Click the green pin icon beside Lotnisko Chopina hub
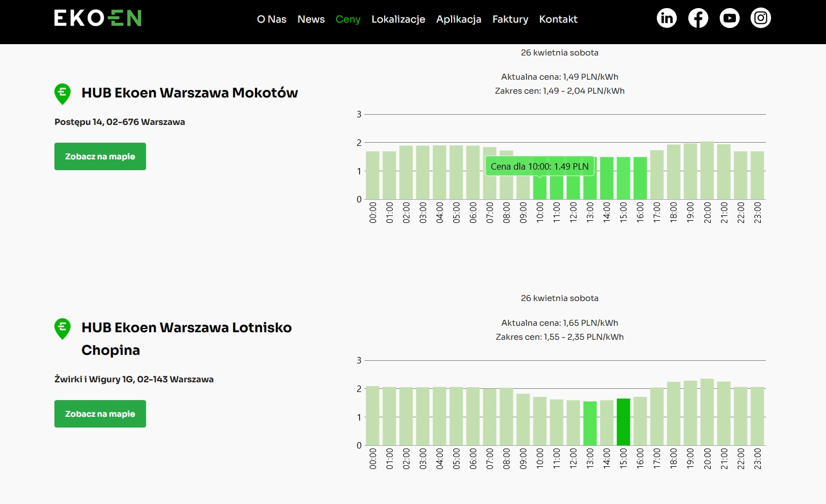Screen dimensions: 826x504 [63, 328]
